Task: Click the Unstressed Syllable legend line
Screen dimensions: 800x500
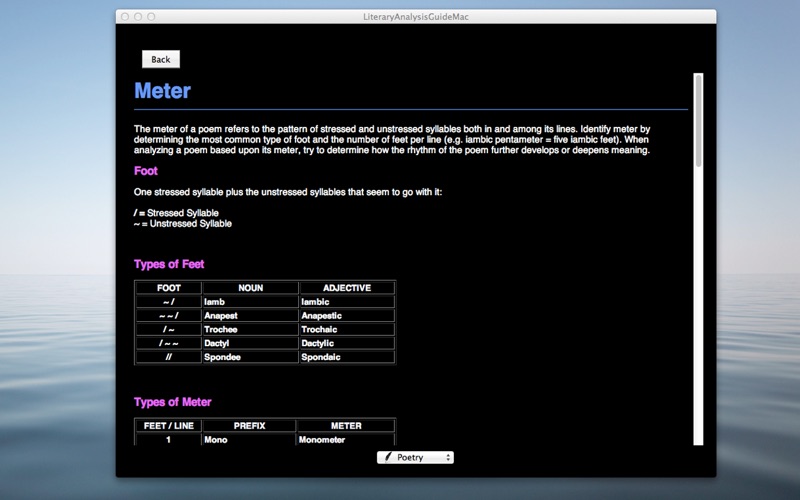Action: [x=183, y=223]
